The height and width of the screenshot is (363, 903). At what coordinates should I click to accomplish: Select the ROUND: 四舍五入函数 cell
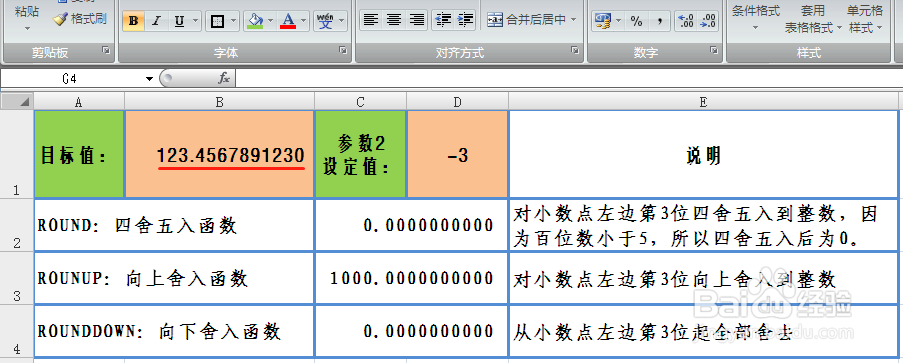pyautogui.click(x=174, y=225)
